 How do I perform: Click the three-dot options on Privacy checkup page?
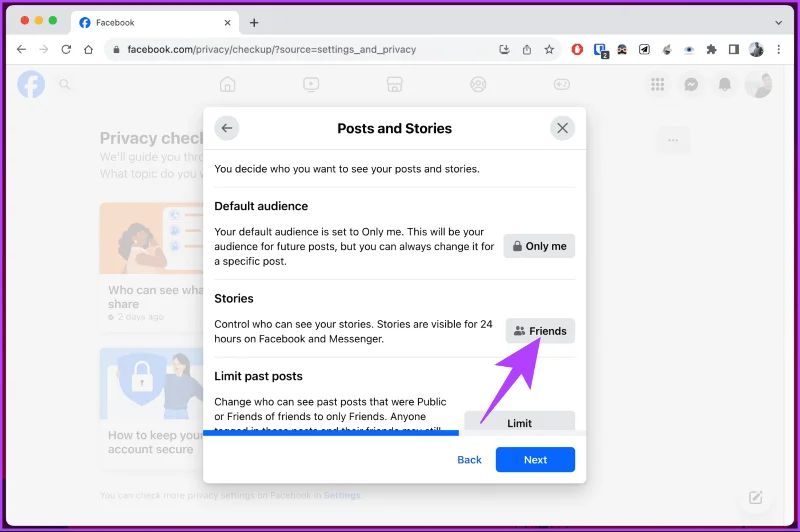pyautogui.click(x=673, y=140)
